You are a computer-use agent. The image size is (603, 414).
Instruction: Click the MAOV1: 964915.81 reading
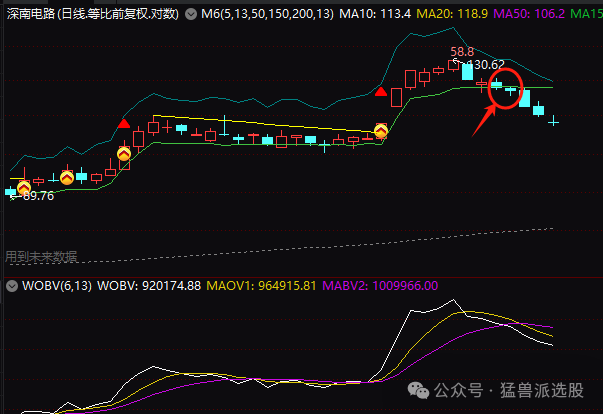(261, 286)
